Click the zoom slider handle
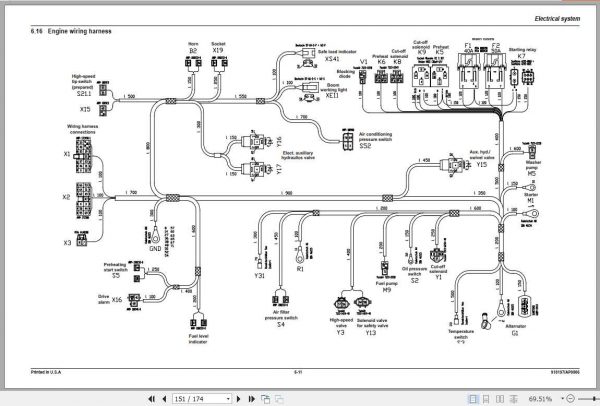The width and height of the screenshot is (600, 406). 595,399
